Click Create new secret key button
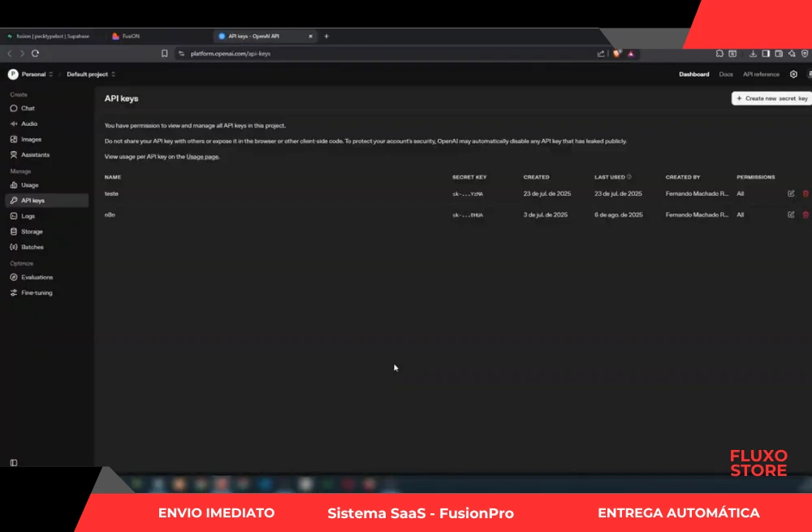812x532 pixels. (771, 98)
